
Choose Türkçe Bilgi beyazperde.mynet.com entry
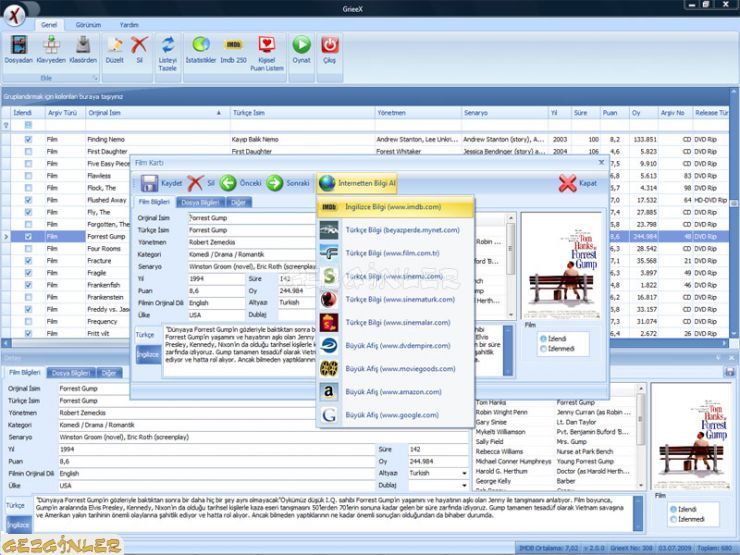pos(395,230)
